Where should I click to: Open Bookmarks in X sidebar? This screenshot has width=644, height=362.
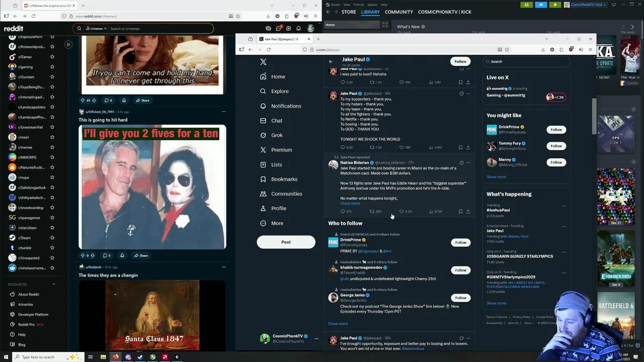point(279,179)
